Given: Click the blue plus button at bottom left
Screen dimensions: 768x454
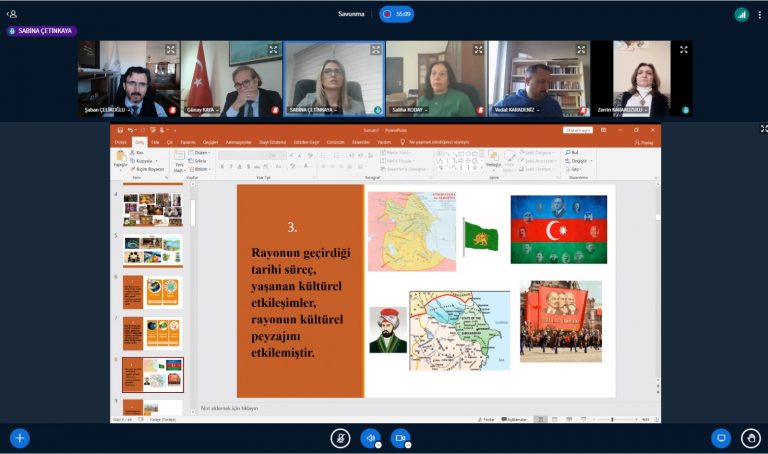Looking at the screenshot, I should point(19,438).
